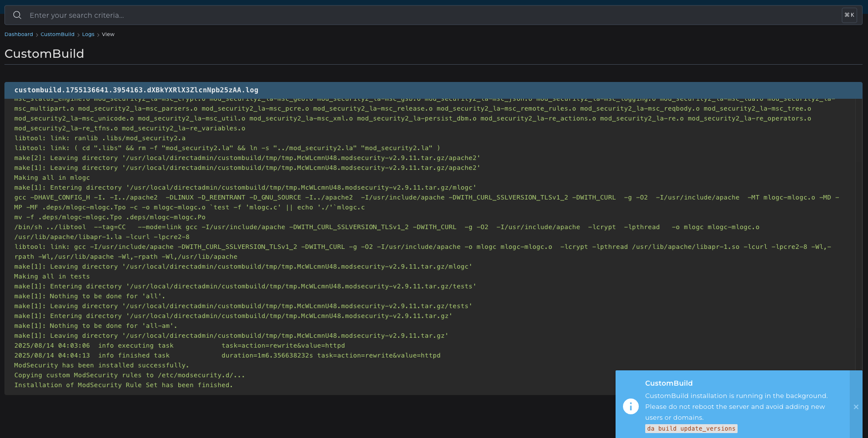Screen dimensions: 868x438
Task: Click the 'info finished task' log line
Action: click(227, 356)
